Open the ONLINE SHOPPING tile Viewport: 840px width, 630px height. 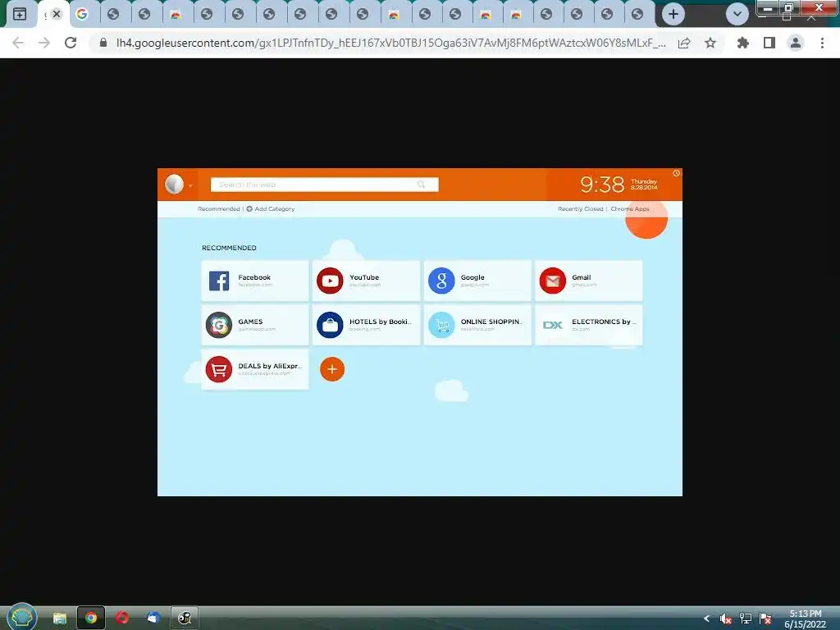coord(478,325)
